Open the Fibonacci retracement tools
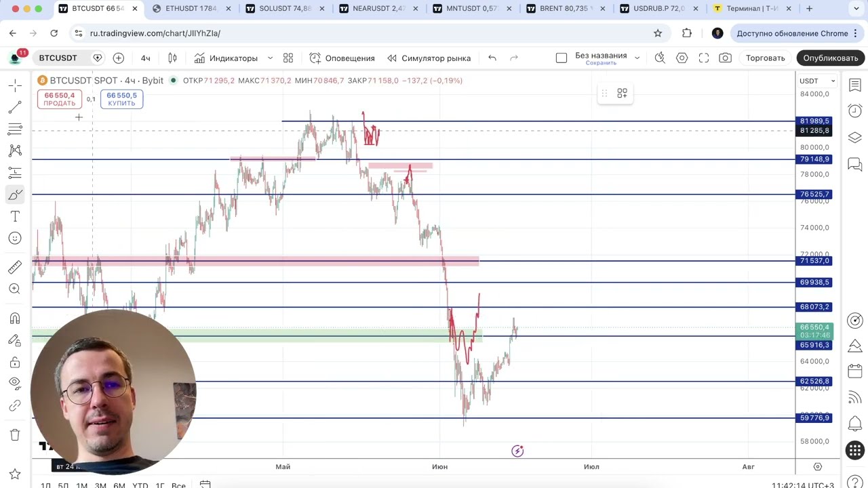This screenshot has height=488, width=868. pyautogui.click(x=15, y=129)
